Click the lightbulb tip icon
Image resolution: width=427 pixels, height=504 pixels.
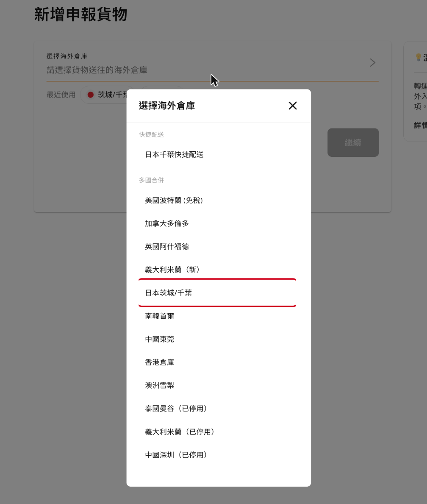coord(419,57)
